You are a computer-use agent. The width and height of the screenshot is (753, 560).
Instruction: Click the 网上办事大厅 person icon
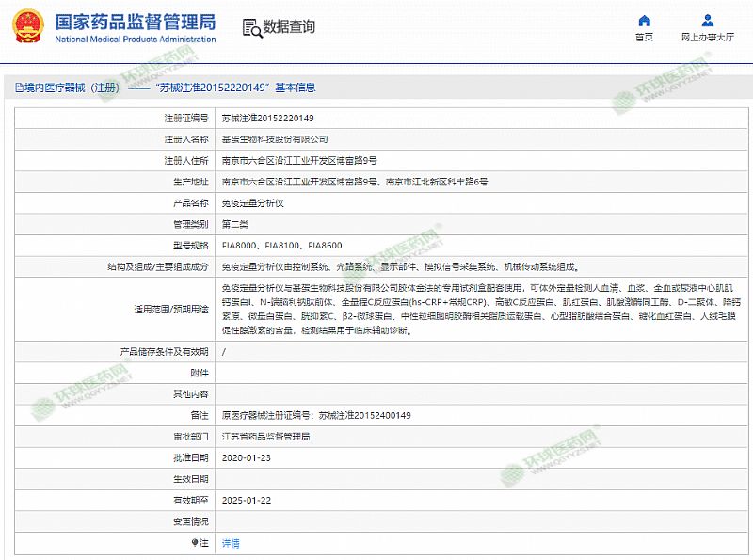pos(707,21)
